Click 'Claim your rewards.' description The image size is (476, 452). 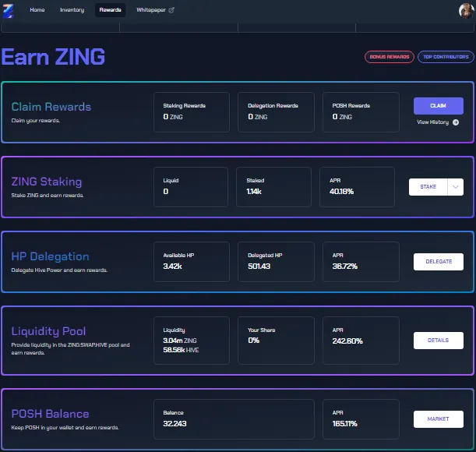tap(36, 121)
